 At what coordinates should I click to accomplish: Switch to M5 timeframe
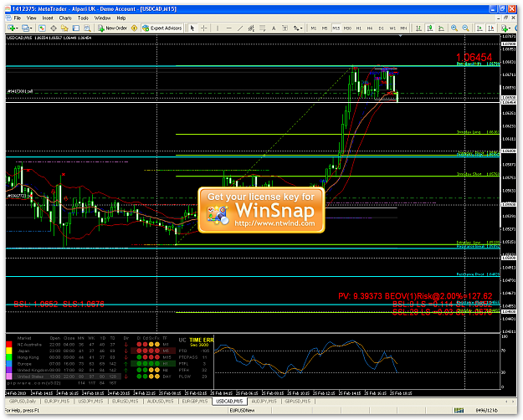325,28
